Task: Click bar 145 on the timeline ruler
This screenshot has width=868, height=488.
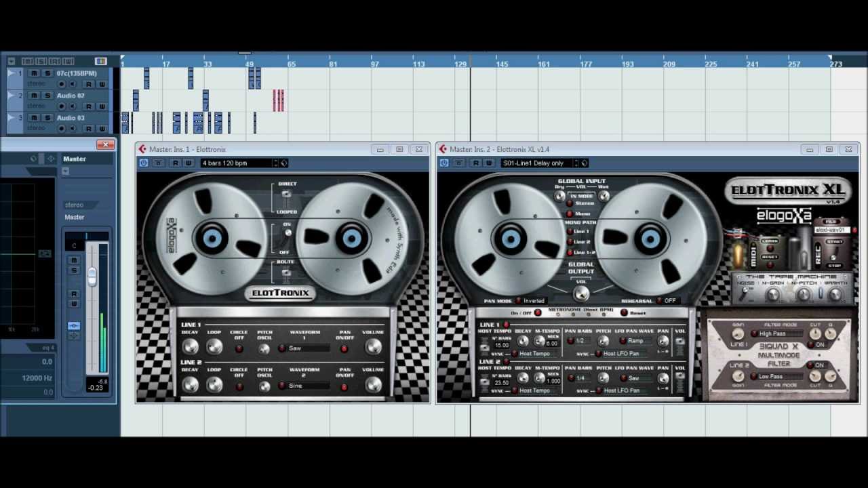Action: 502,64
